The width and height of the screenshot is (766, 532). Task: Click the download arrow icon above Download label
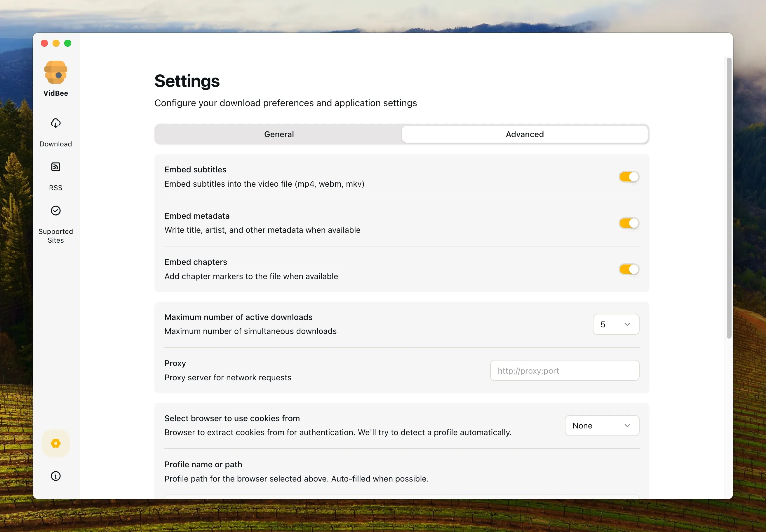point(55,123)
